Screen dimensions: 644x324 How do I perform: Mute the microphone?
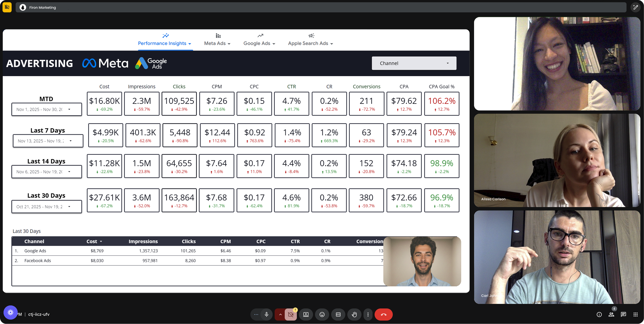[x=266, y=314]
